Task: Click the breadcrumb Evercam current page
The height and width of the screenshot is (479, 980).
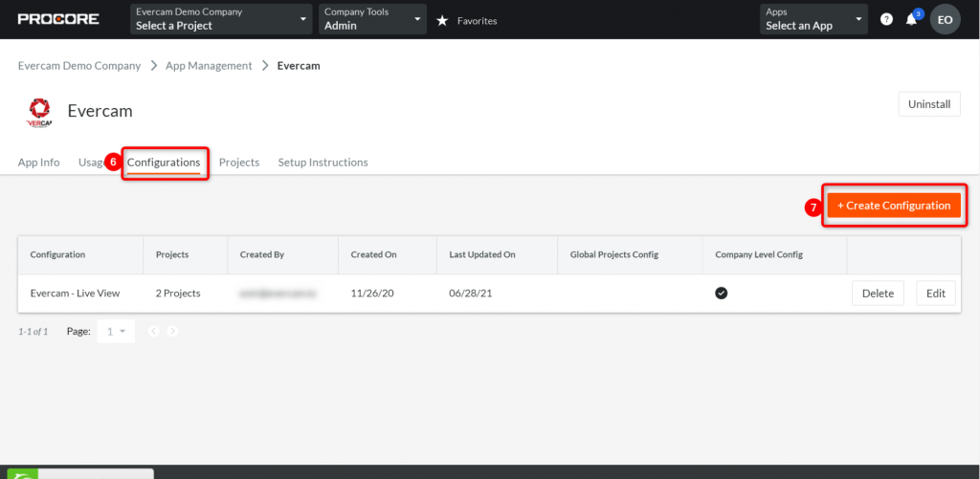Action: [x=299, y=66]
